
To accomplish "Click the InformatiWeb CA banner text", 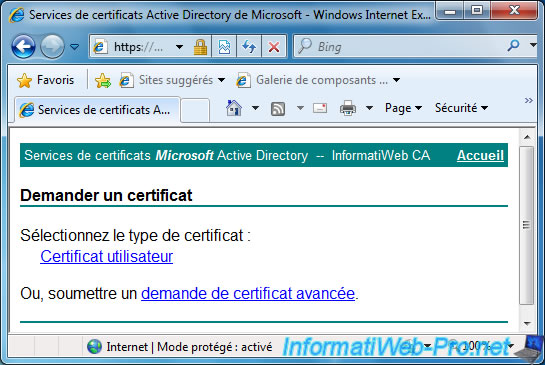I will 381,155.
